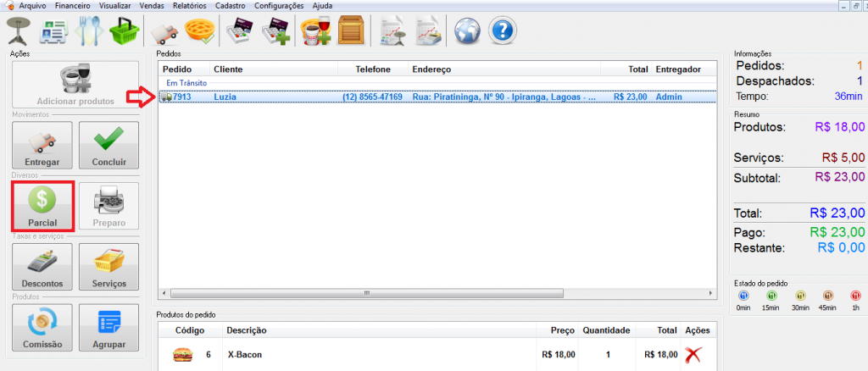Click the horizontal scrollbar in orders list
The height and width of the screenshot is (371, 868).
366,293
